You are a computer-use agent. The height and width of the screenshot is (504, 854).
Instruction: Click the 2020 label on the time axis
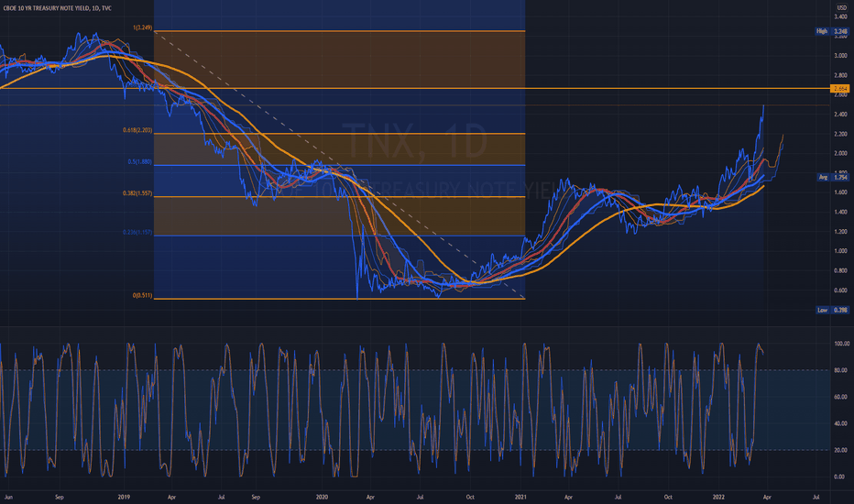pyautogui.click(x=322, y=497)
